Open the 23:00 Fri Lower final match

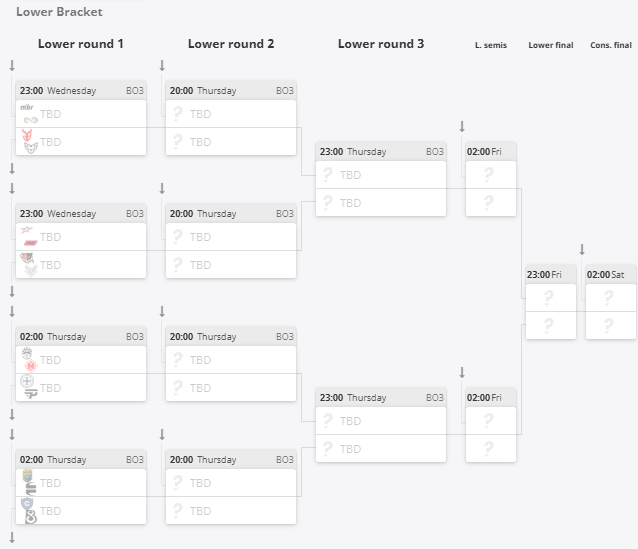coord(551,275)
